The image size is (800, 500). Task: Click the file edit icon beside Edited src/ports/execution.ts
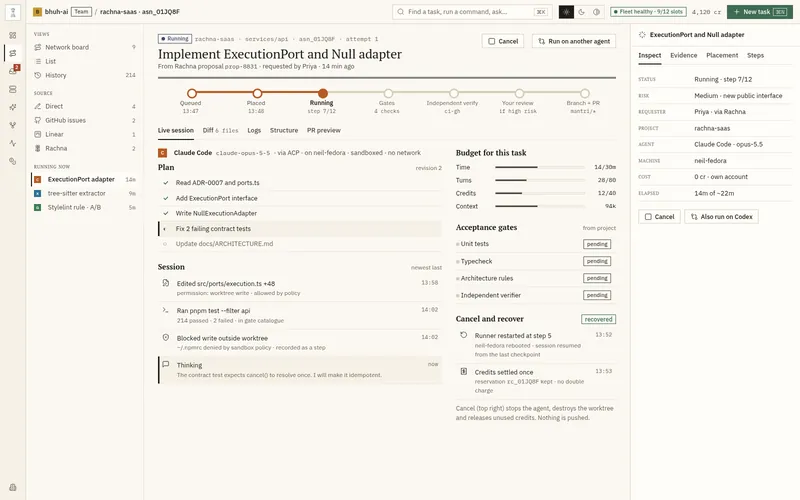pyautogui.click(x=166, y=283)
